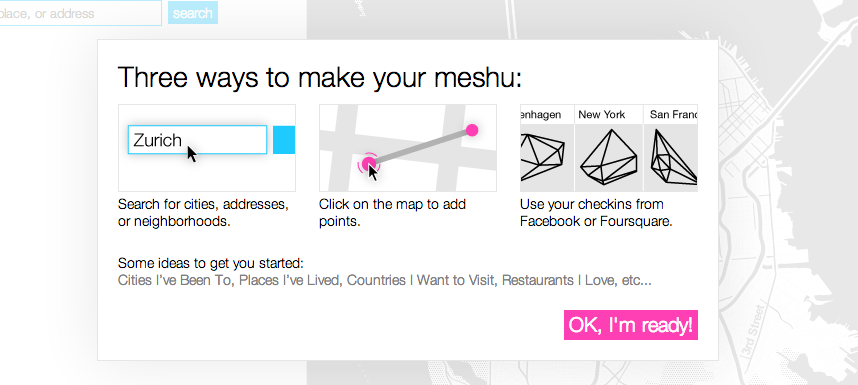
Task: Select the New York meshu shape
Action: [x=608, y=158]
